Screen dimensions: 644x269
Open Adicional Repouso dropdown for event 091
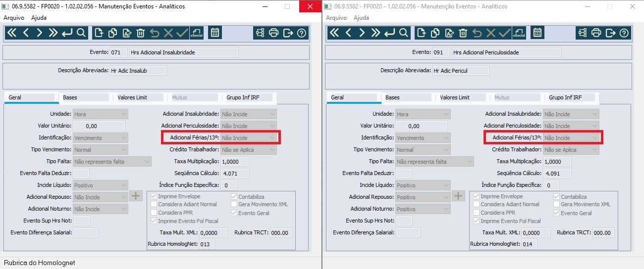point(423,197)
